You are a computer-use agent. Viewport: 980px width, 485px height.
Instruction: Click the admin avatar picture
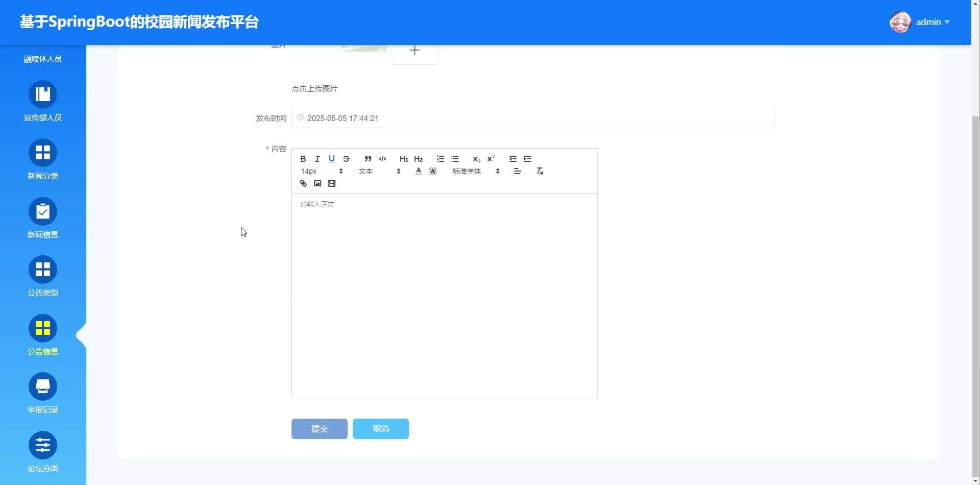900,22
